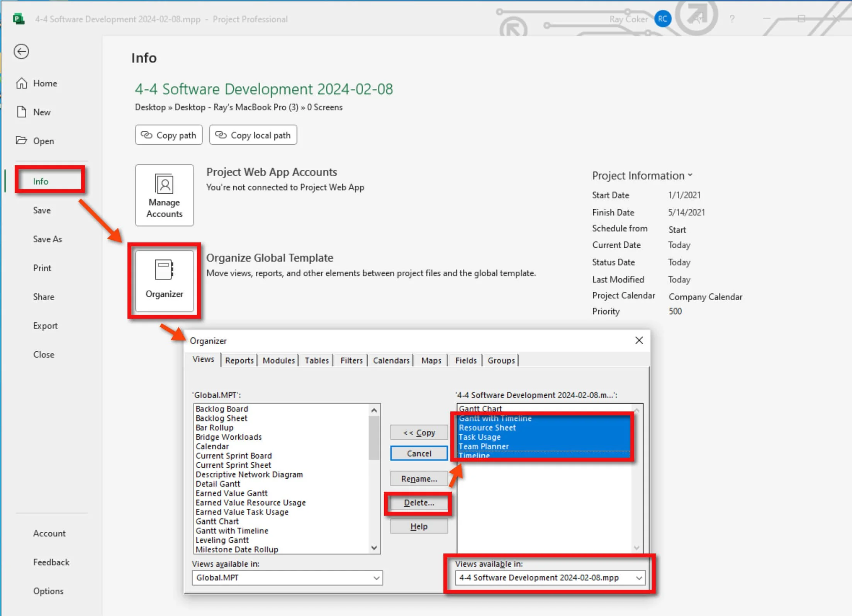
Task: Click the Home house icon
Action: (22, 83)
